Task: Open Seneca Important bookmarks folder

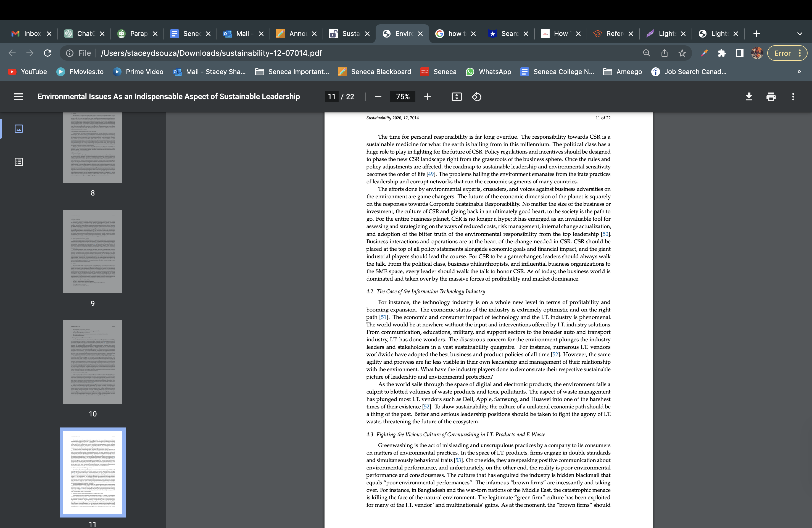Action: (x=292, y=72)
